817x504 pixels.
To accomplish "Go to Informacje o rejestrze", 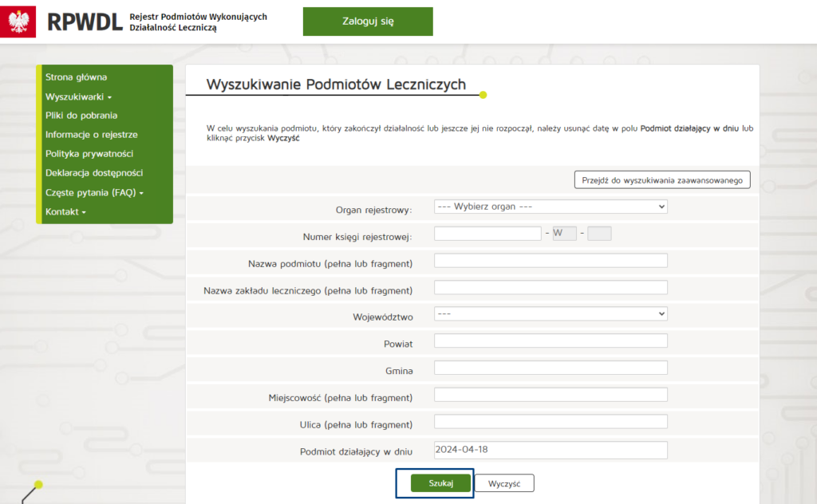I will [x=91, y=135].
